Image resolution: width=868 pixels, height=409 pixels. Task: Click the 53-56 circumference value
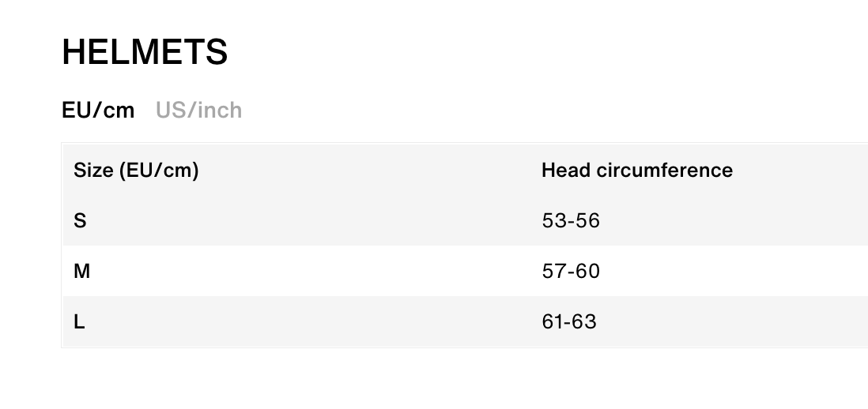pos(571,220)
